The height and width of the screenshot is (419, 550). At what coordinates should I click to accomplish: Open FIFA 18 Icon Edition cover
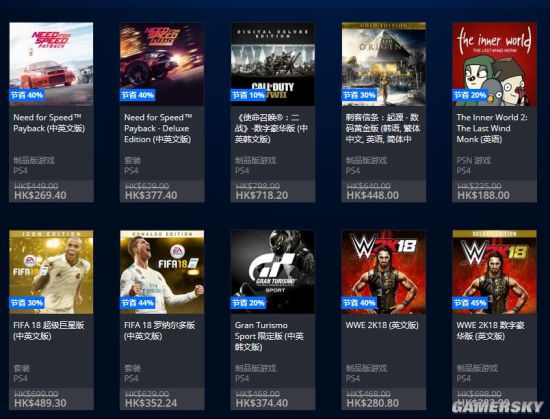pyautogui.click(x=51, y=272)
